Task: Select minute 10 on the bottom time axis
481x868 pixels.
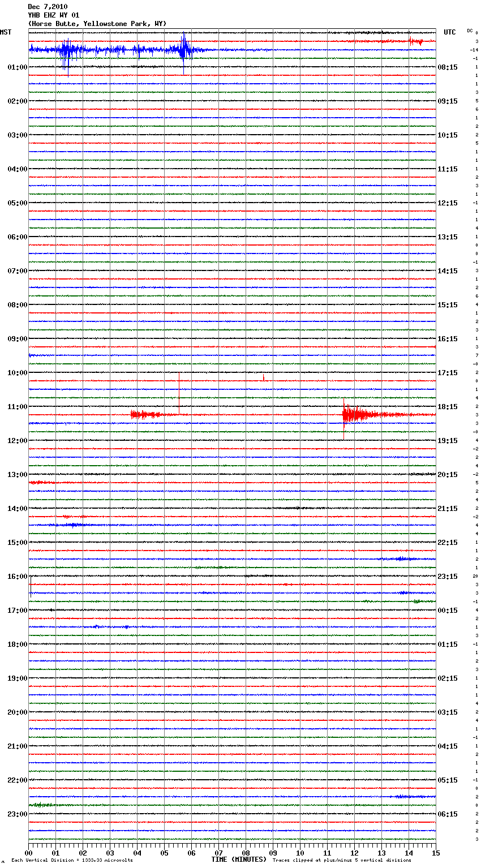Action: pyautogui.click(x=300, y=853)
